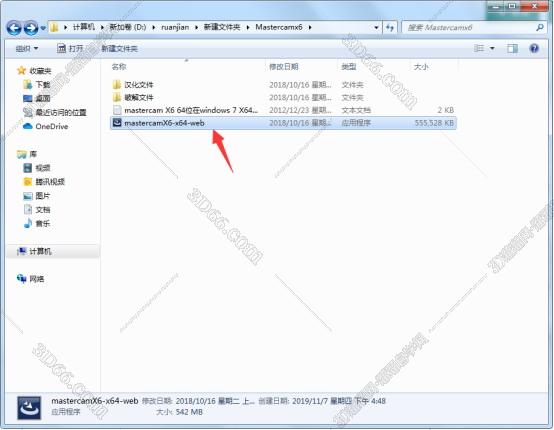Refresh the folder with the refresh button
This screenshot has width=554, height=430.
390,27
